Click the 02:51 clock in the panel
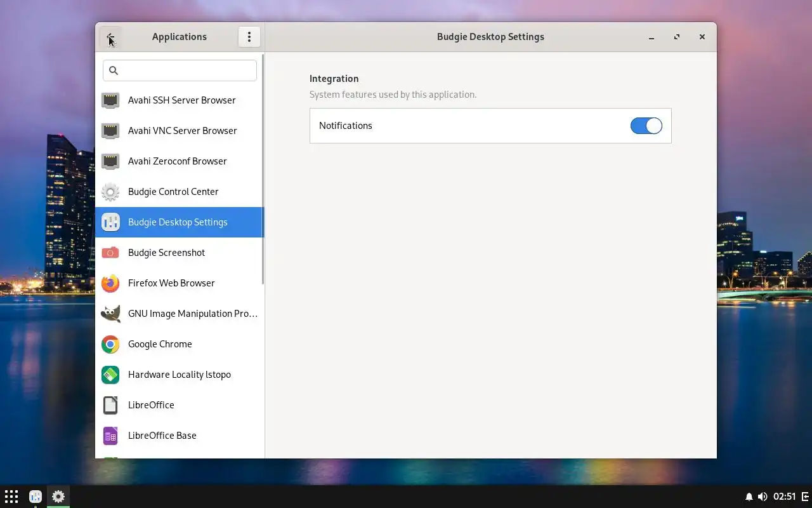The height and width of the screenshot is (508, 812). 784,497
